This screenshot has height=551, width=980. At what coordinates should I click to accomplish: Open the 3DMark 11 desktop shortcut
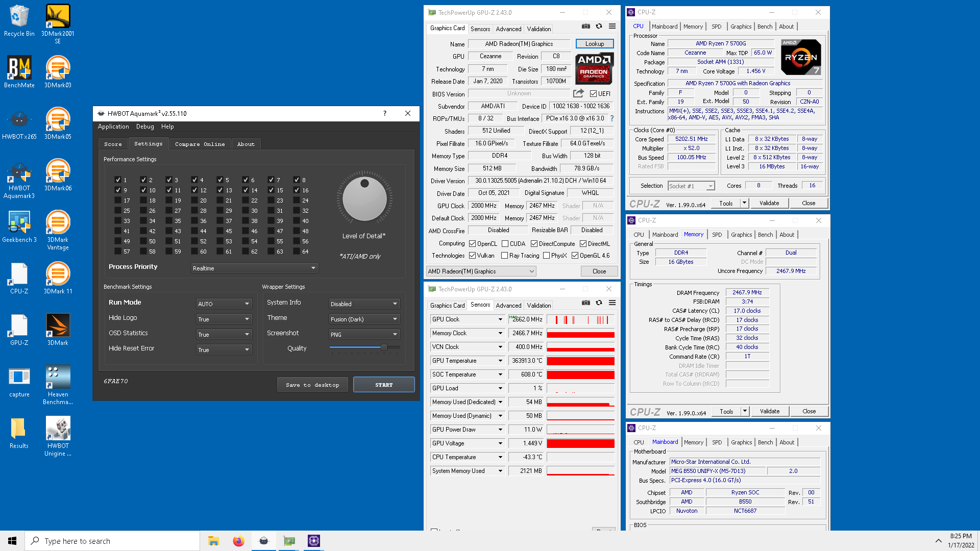point(58,278)
